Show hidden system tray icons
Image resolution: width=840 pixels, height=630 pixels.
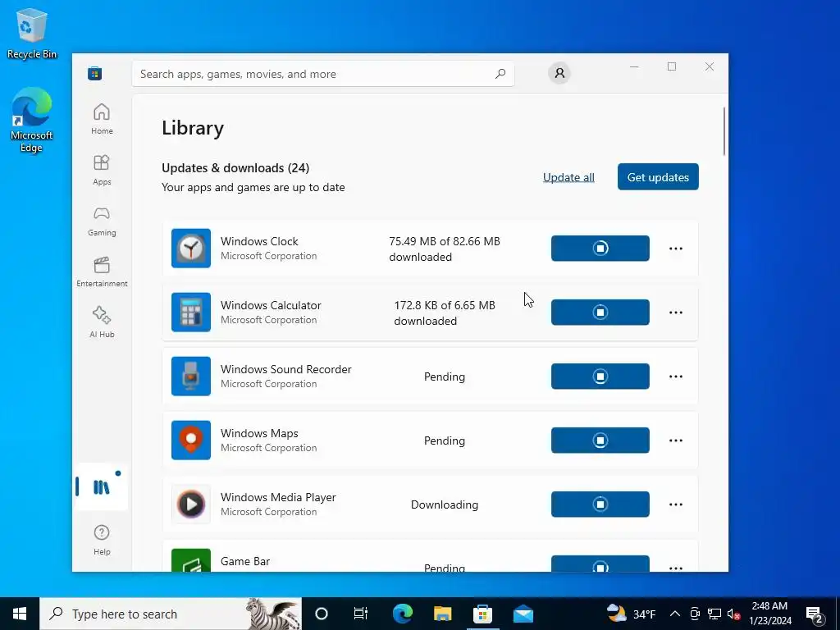(675, 614)
